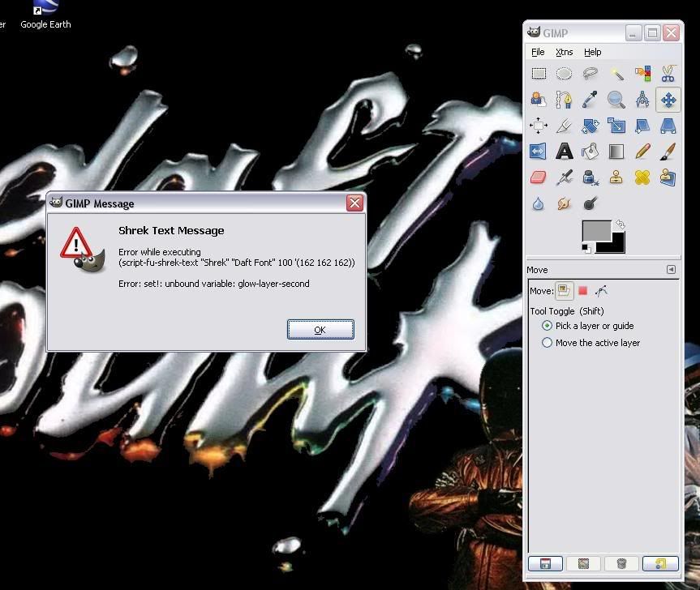Set Move mode to selection (red square)

(x=582, y=291)
